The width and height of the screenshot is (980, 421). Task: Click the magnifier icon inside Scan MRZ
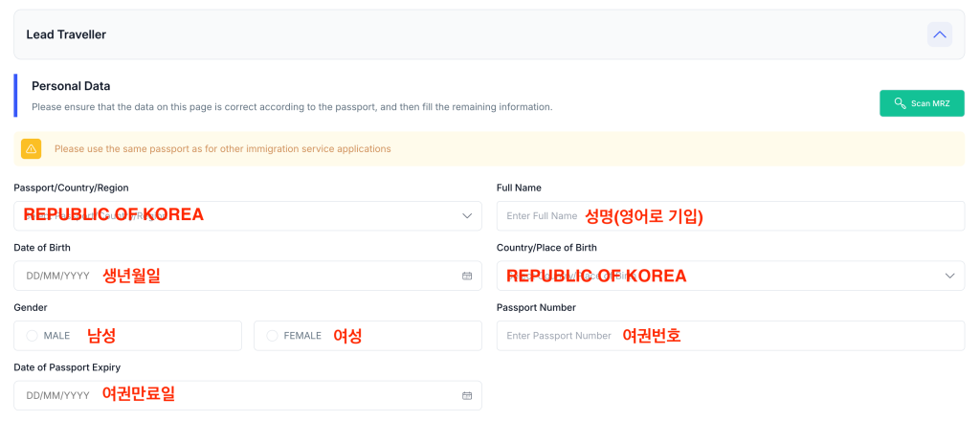[900, 103]
